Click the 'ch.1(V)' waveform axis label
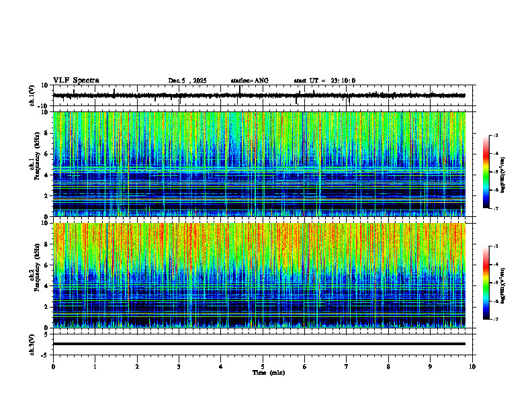 pos(32,95)
